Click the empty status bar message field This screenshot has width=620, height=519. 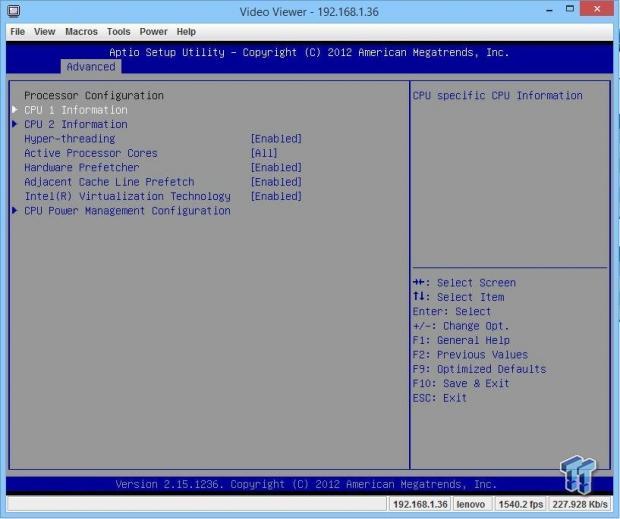tap(197, 504)
